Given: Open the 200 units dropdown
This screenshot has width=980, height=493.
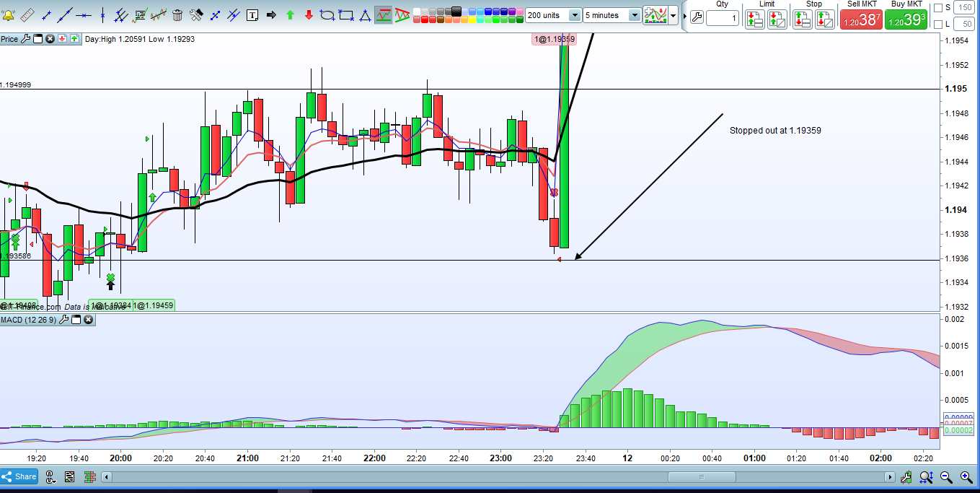Looking at the screenshot, I should pos(575,15).
